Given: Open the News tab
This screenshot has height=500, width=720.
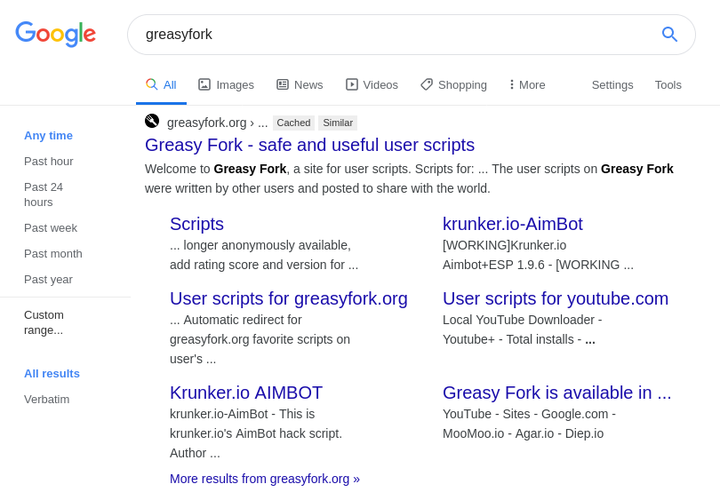Looking at the screenshot, I should point(300,85).
